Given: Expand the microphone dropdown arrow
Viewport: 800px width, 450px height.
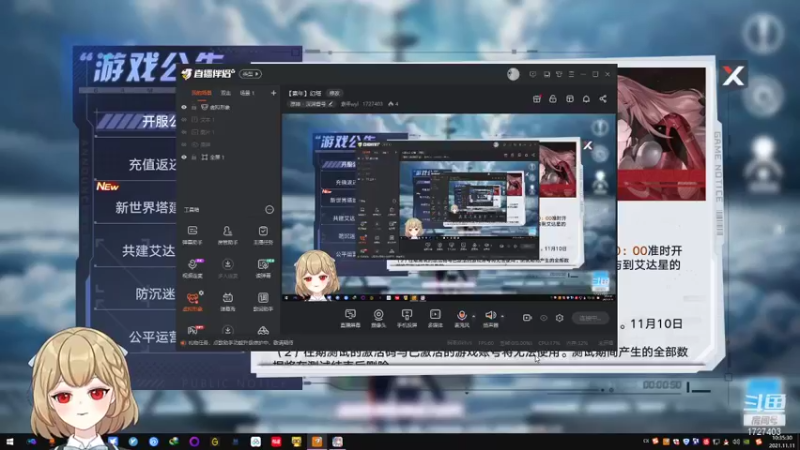Looking at the screenshot, I should pyautogui.click(x=473, y=316).
